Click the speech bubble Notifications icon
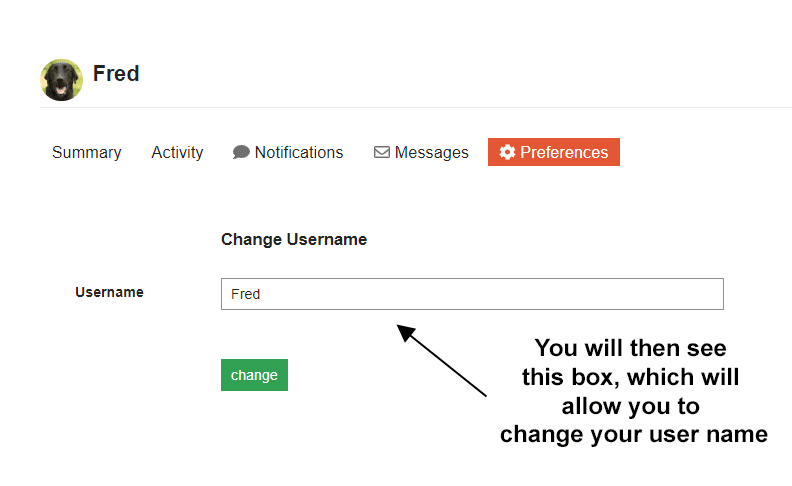792x486 pixels. pyautogui.click(x=241, y=153)
